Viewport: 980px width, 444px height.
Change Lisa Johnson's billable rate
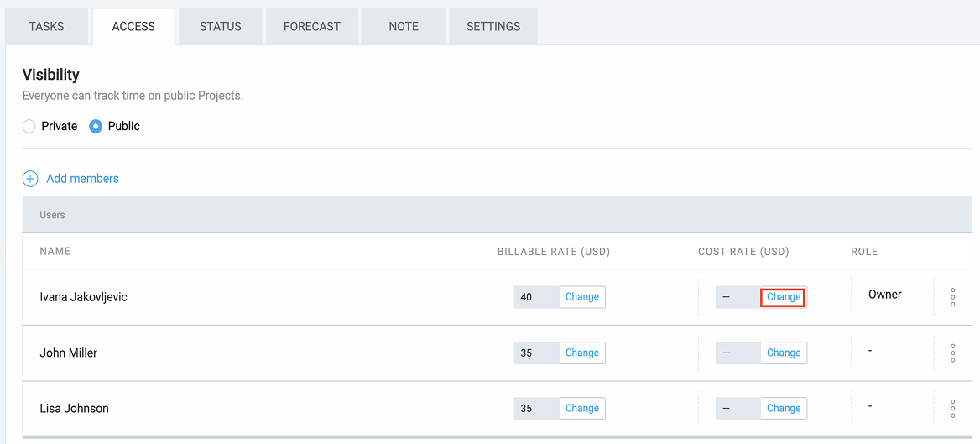point(582,409)
